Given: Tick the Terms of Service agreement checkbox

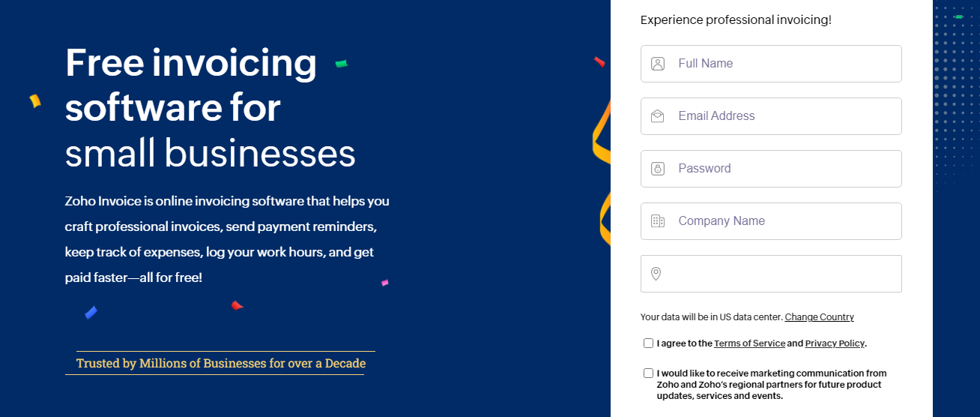Looking at the screenshot, I should click(x=648, y=343).
